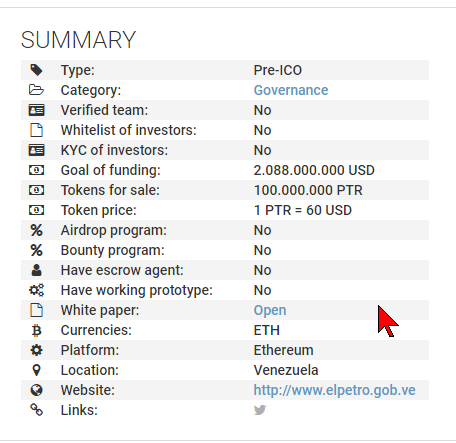The image size is (456, 443).
Task: Click the SUMMARY heading
Action: click(x=79, y=40)
